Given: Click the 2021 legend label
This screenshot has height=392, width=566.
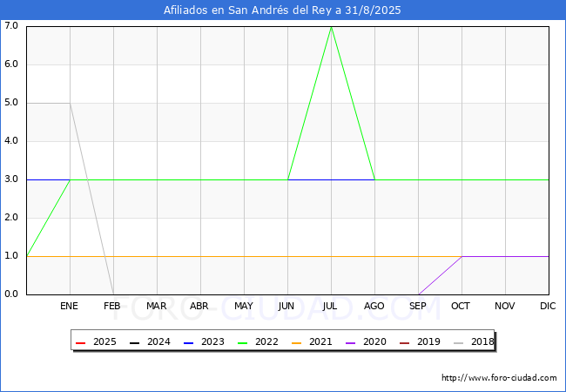Looking at the screenshot, I should click(x=320, y=342).
